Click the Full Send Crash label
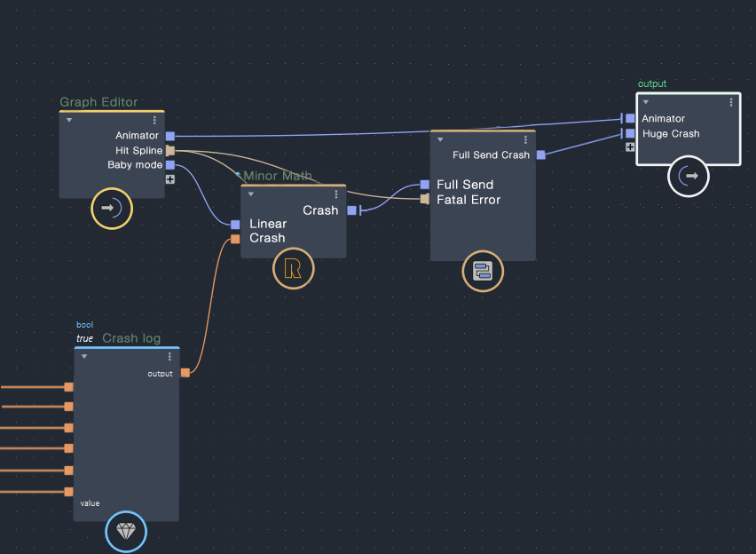 point(491,154)
